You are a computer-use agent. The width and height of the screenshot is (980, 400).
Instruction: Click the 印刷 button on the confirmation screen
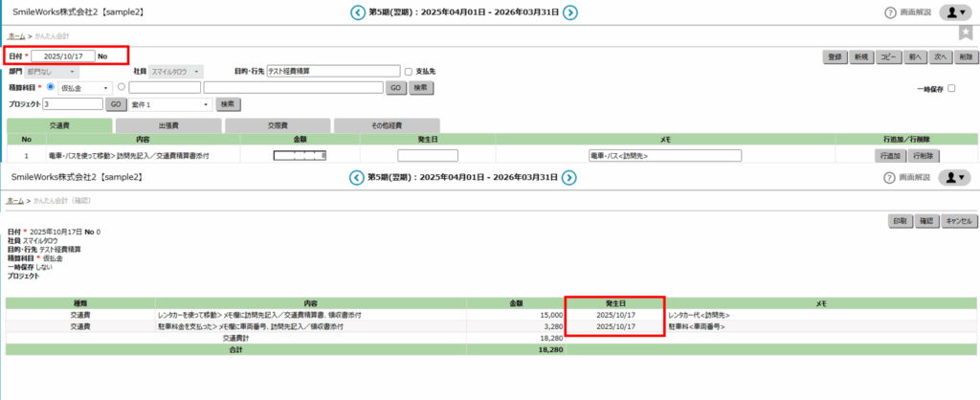(900, 221)
